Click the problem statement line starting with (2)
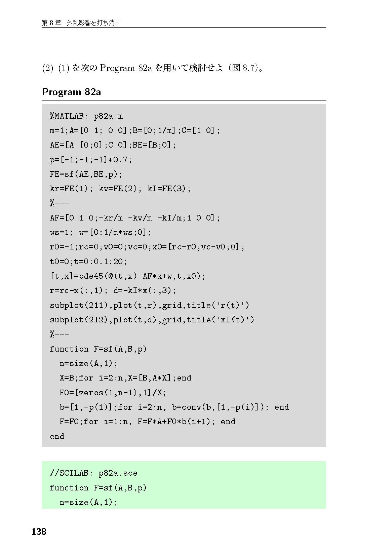The image size is (392, 556). [x=153, y=68]
